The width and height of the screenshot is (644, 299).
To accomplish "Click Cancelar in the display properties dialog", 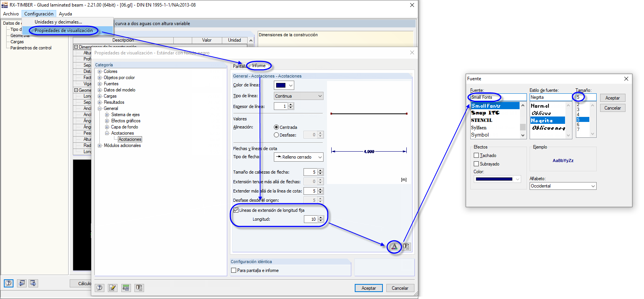I will tap(400, 288).
